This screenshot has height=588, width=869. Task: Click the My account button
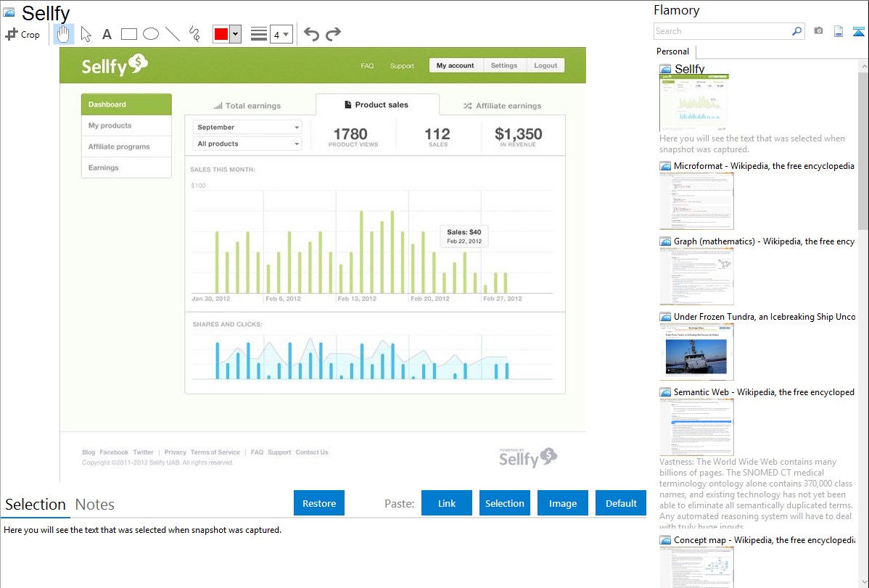tap(456, 65)
